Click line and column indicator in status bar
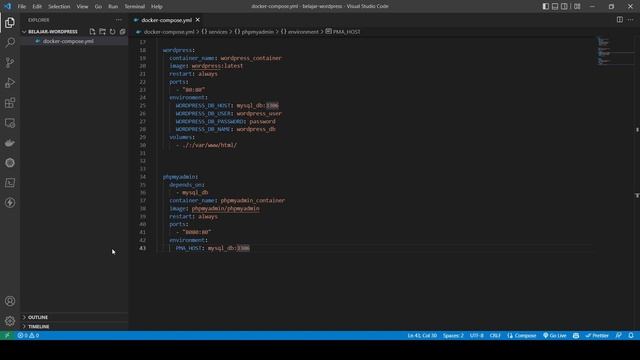640x360 pixels. coord(422,336)
